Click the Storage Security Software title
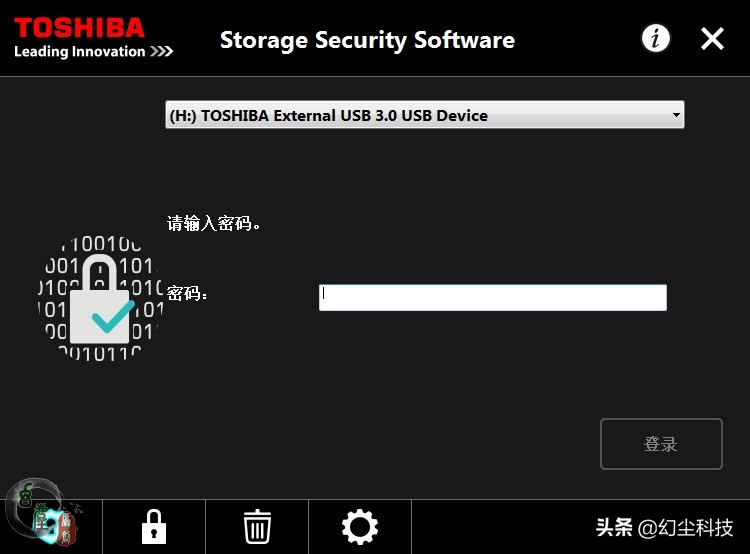Image resolution: width=750 pixels, height=554 pixels. [x=367, y=40]
